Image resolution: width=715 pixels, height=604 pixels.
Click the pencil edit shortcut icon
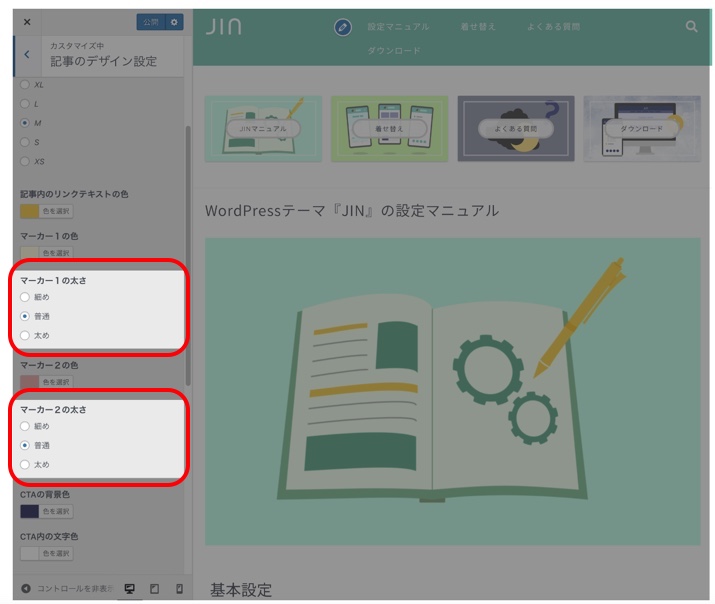pyautogui.click(x=342, y=27)
